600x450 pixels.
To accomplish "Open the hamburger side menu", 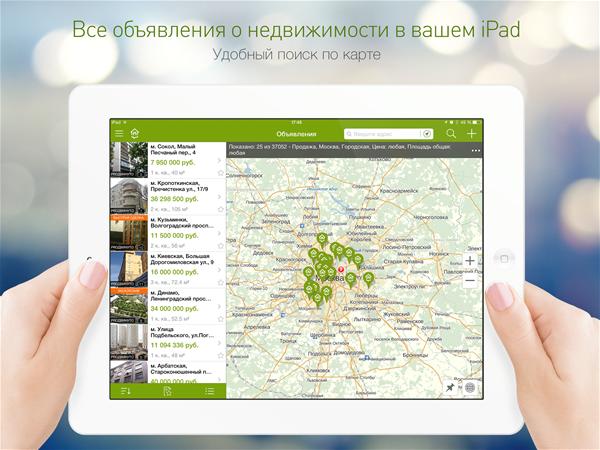I will (119, 134).
